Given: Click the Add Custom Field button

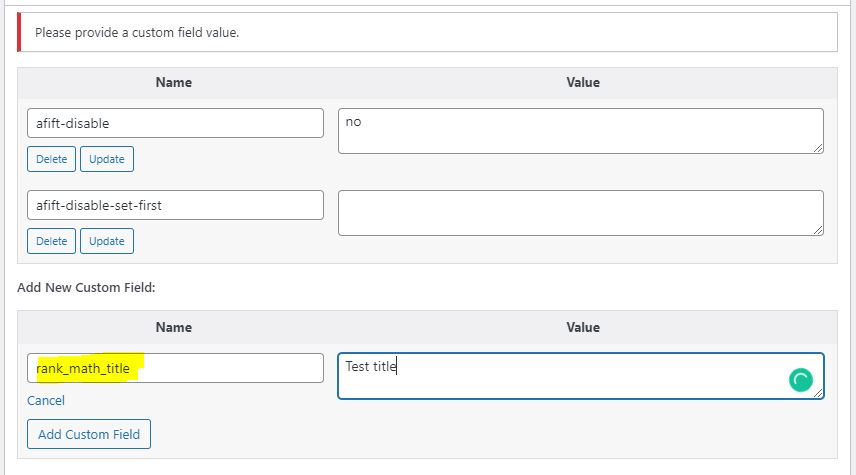Looking at the screenshot, I should pyautogui.click(x=89, y=434).
